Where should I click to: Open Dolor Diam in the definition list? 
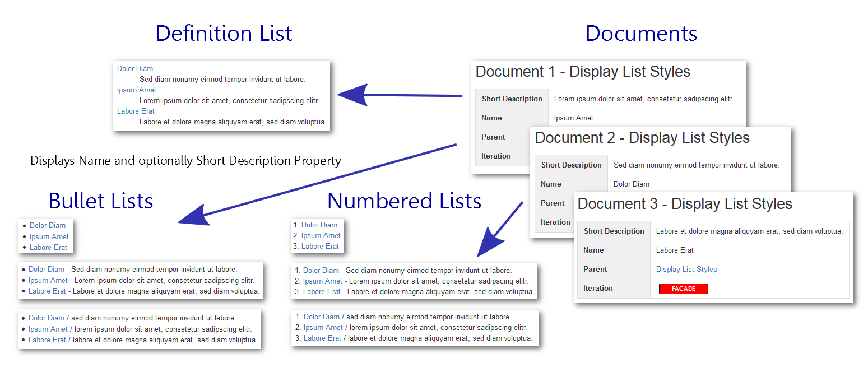(x=135, y=69)
